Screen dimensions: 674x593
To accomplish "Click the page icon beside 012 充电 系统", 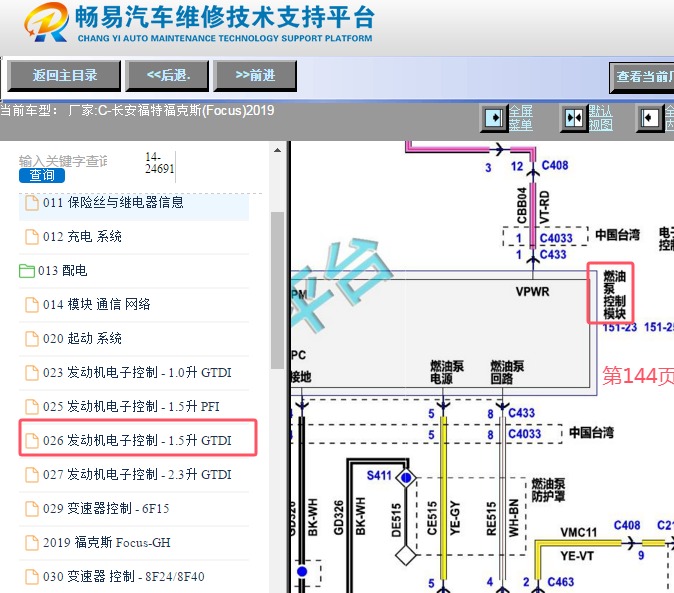I will pos(31,237).
